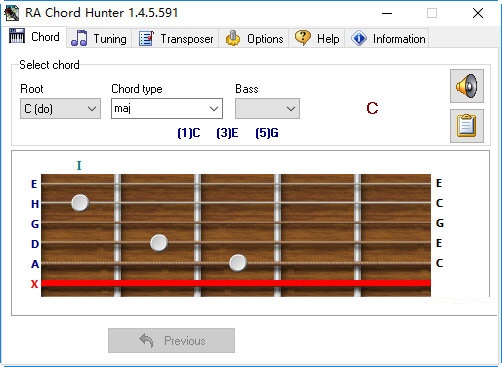Click the Options tab's knob icon
Screen dimensions: 502x367
coord(233,38)
